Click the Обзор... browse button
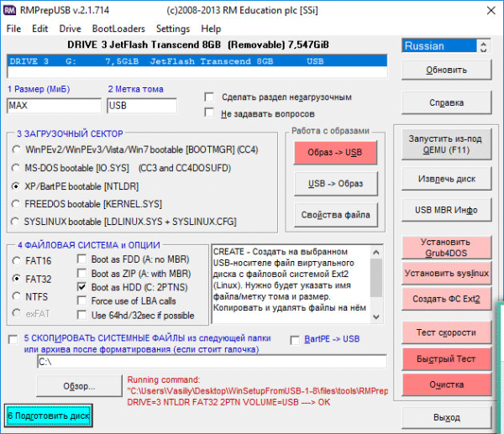The height and width of the screenshot is (434, 504). click(80, 386)
